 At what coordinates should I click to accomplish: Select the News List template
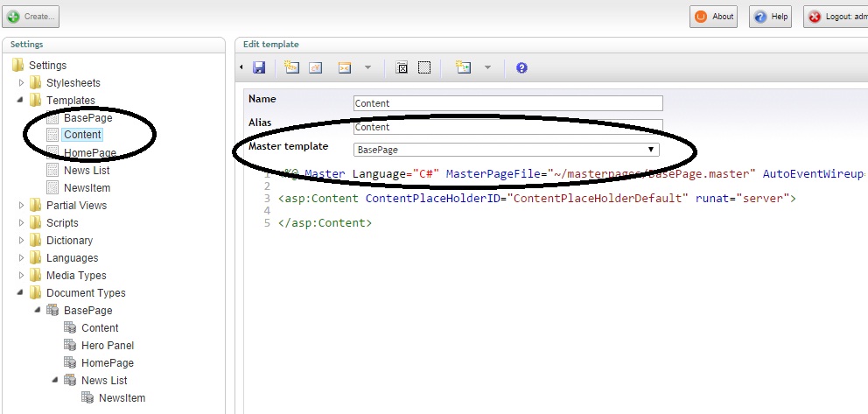tap(87, 171)
